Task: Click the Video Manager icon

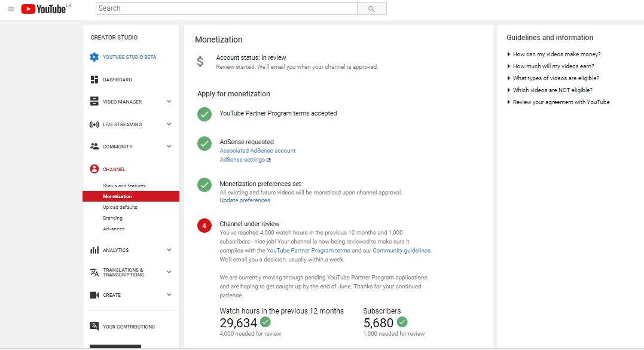Action: click(94, 102)
